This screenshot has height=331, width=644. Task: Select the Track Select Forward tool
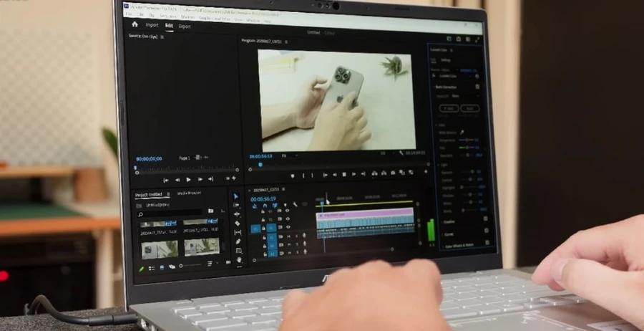click(x=235, y=205)
